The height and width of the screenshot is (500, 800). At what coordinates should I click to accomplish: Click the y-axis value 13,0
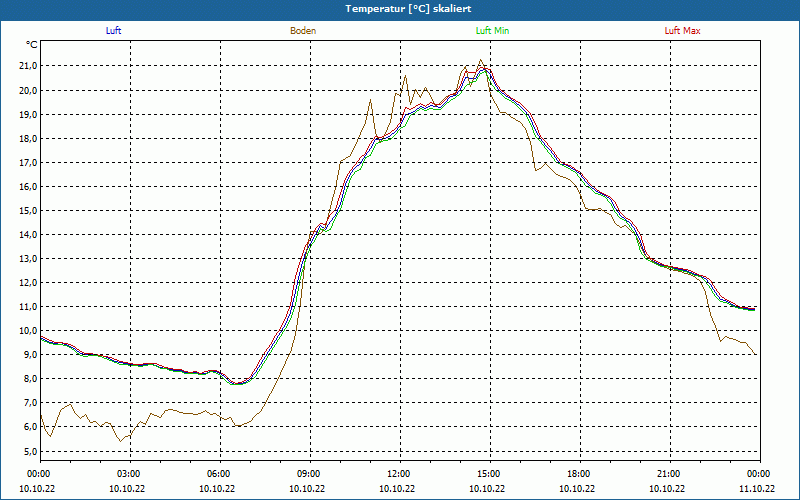[28, 259]
